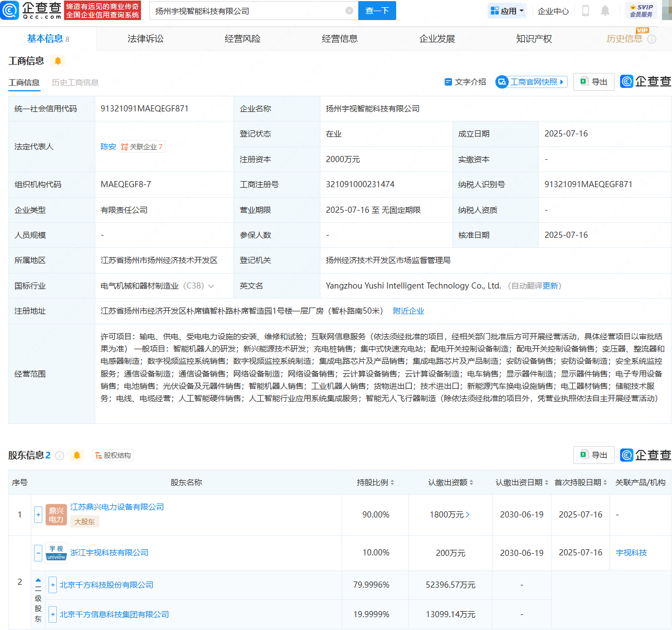Click bell icon beside 股东信息
The image size is (672, 630).
[77, 456]
